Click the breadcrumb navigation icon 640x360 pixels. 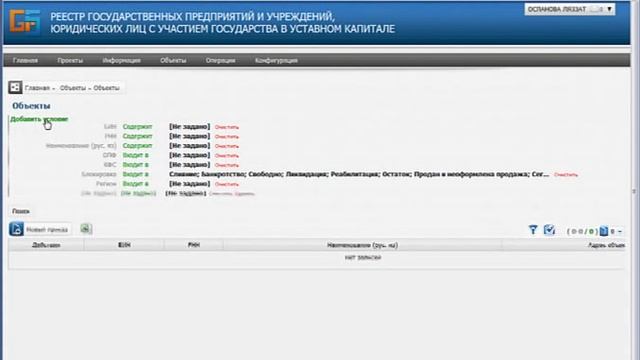pos(15,87)
